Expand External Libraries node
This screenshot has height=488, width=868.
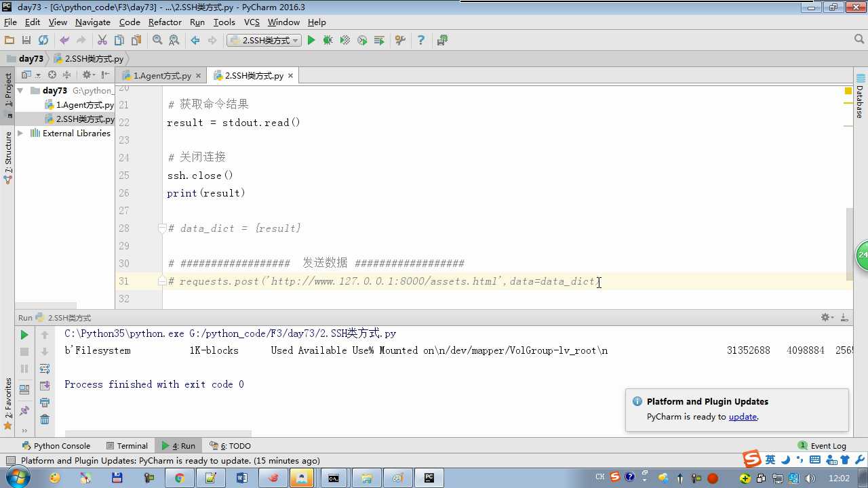pyautogui.click(x=20, y=134)
